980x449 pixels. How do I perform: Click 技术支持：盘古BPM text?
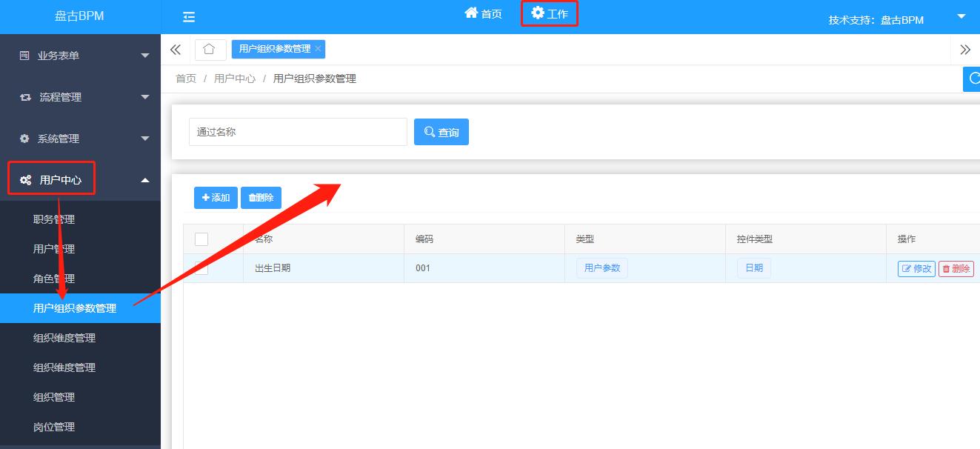(876, 20)
